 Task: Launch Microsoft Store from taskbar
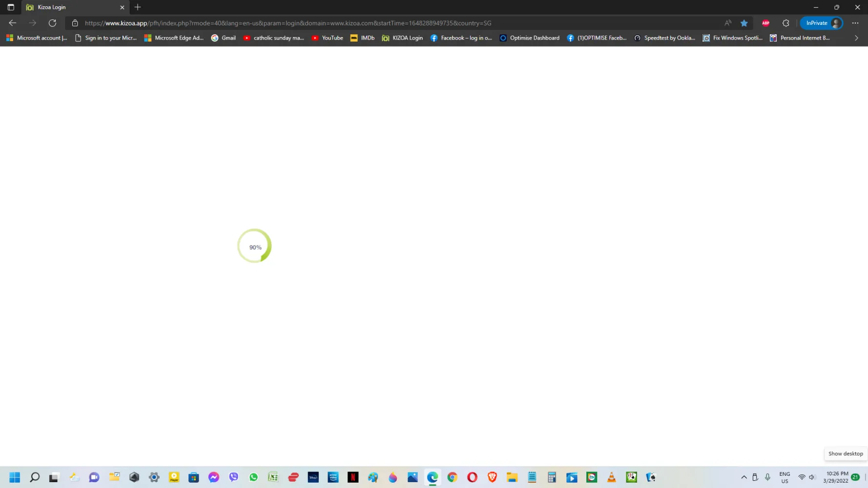pos(194,477)
